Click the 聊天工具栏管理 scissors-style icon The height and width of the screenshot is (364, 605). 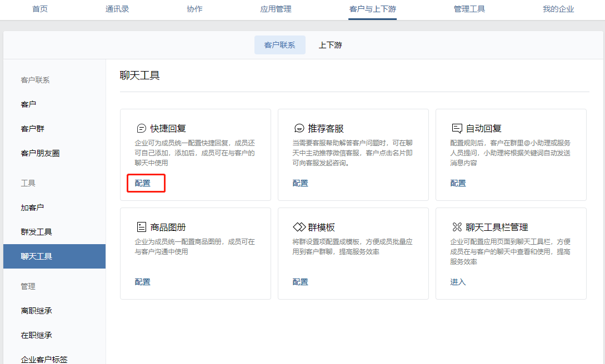pos(458,226)
